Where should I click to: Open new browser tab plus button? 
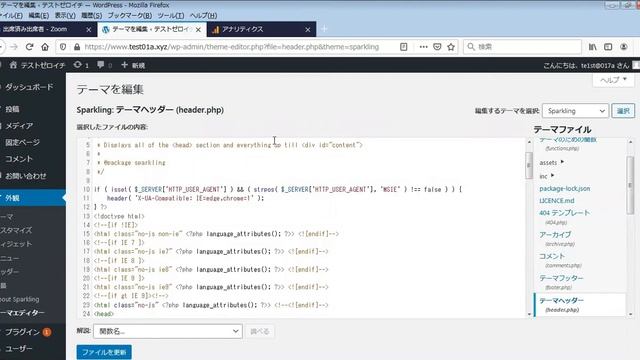click(x=324, y=29)
